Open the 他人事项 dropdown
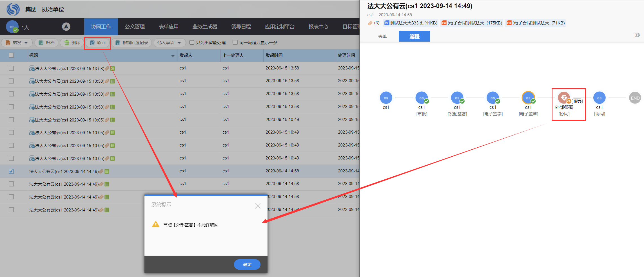The width and height of the screenshot is (644, 277). (x=179, y=43)
